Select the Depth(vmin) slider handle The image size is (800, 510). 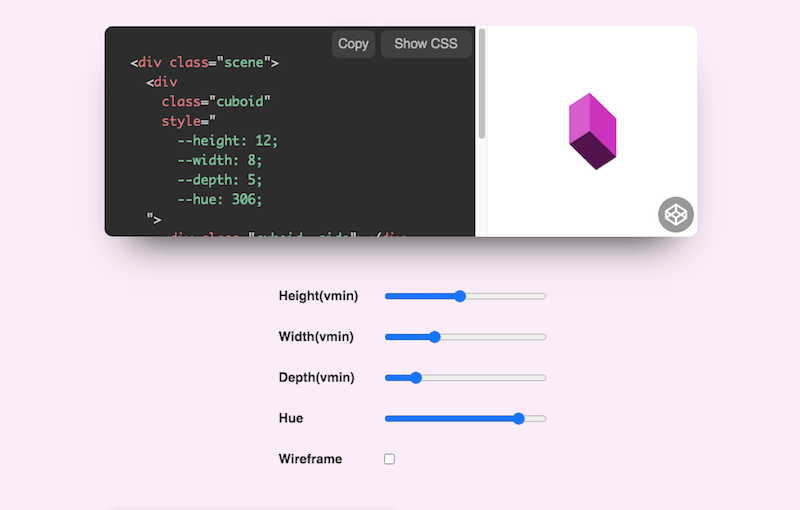(x=416, y=378)
